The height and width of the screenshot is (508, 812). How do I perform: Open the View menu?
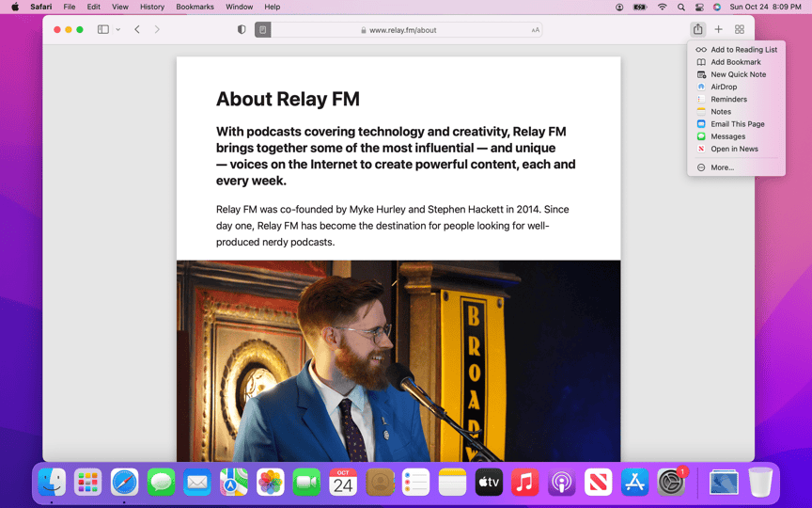click(120, 7)
